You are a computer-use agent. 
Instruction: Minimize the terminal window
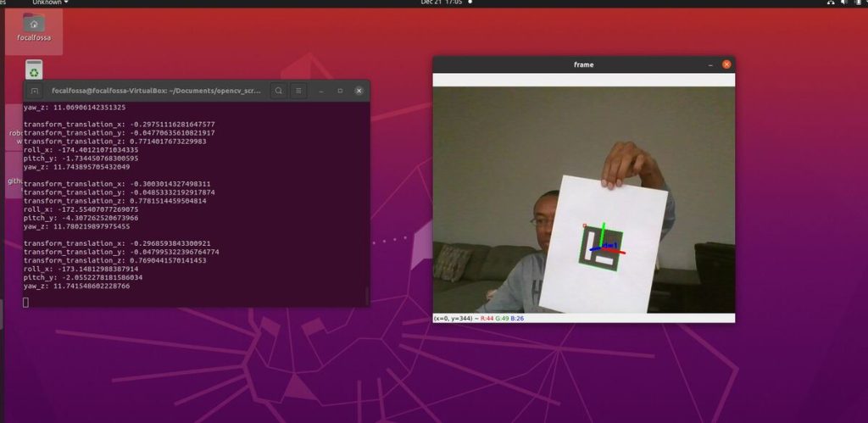pos(321,90)
